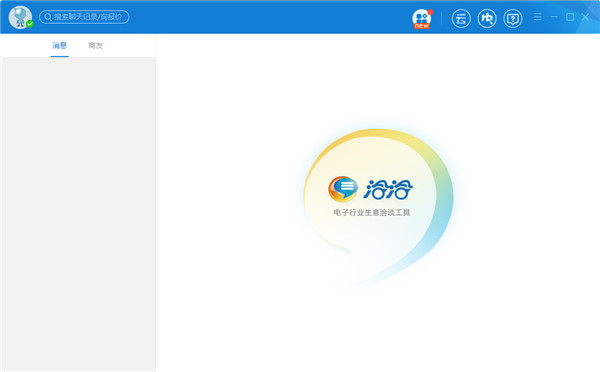The image size is (600, 372).
Task: Click the magnifier icon in search box
Action: point(48,17)
